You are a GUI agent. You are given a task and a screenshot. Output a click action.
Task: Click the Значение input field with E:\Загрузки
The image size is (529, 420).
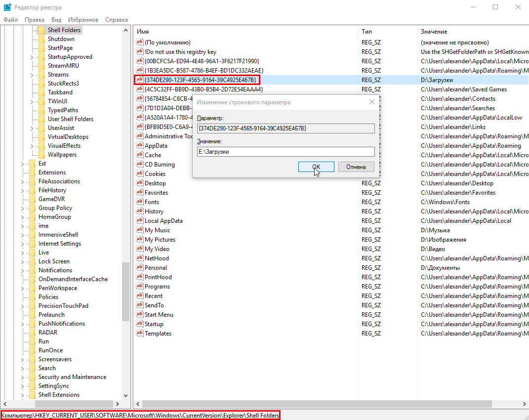[x=285, y=152]
